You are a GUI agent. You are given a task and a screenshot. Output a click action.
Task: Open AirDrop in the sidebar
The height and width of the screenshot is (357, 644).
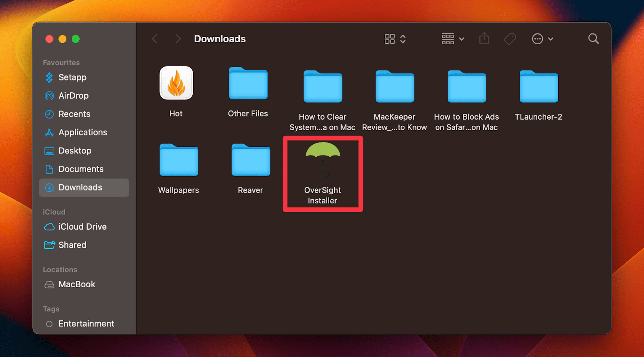click(x=84, y=95)
